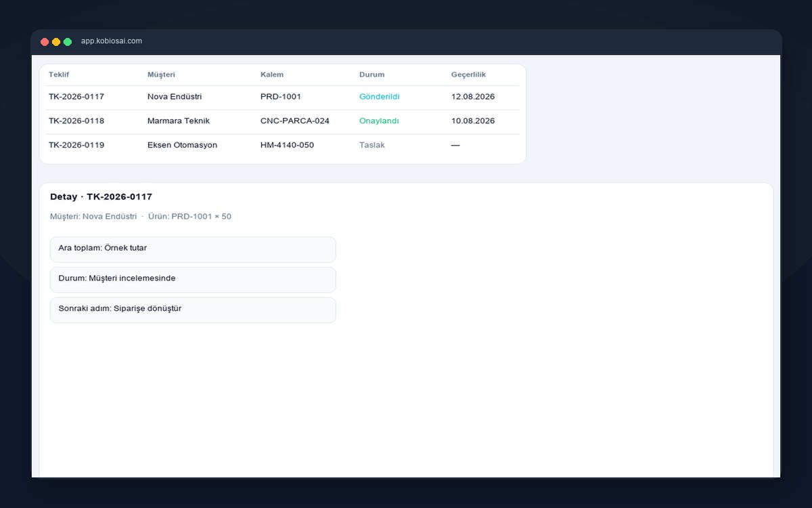Viewport: 812px width, 508px height.
Task: Click the Teklif column header
Action: click(59, 75)
